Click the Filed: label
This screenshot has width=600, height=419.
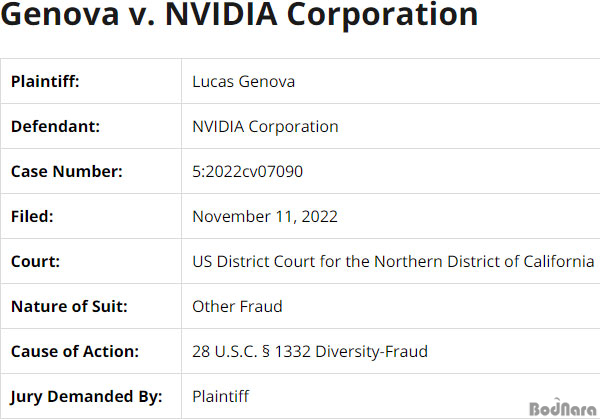32,217
